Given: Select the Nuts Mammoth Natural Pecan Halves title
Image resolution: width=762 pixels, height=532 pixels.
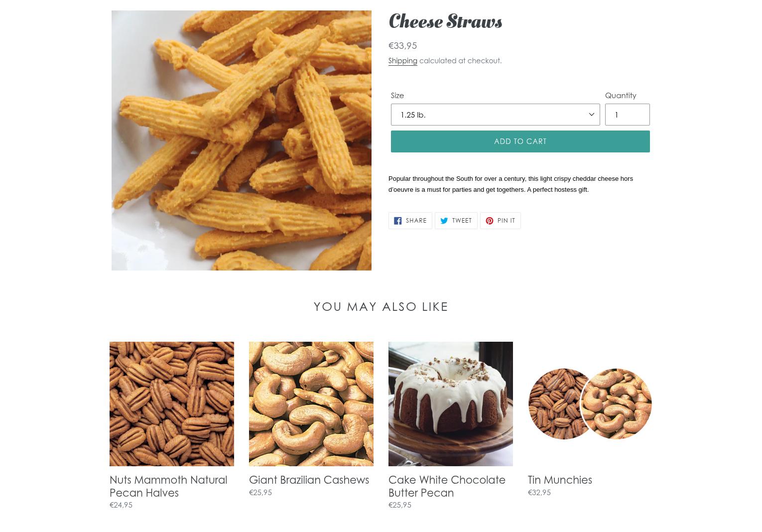Looking at the screenshot, I should pyautogui.click(x=168, y=486).
